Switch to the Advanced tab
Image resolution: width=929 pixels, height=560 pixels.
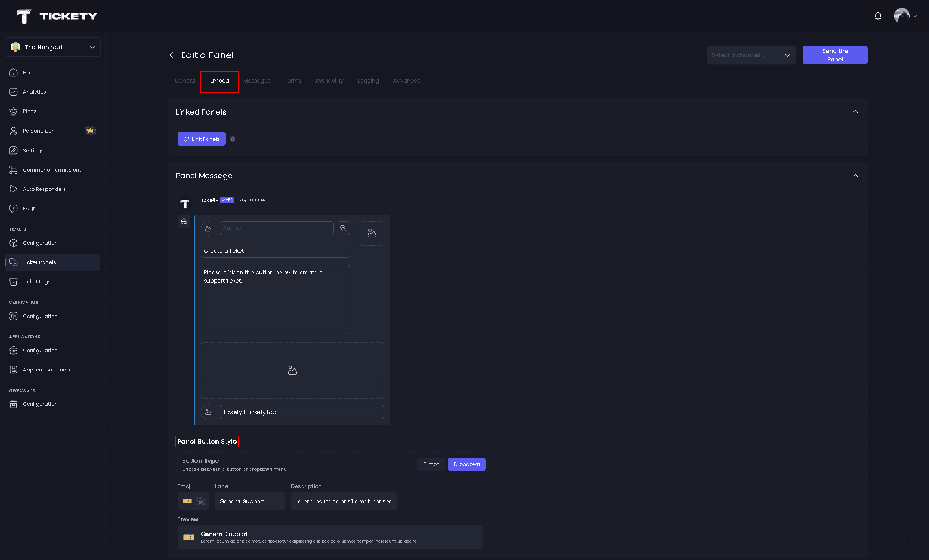click(x=407, y=81)
